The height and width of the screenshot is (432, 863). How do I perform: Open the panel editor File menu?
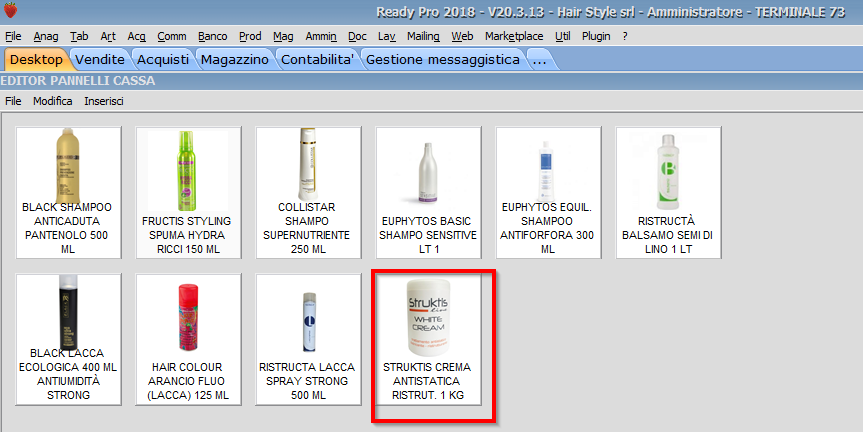13,101
